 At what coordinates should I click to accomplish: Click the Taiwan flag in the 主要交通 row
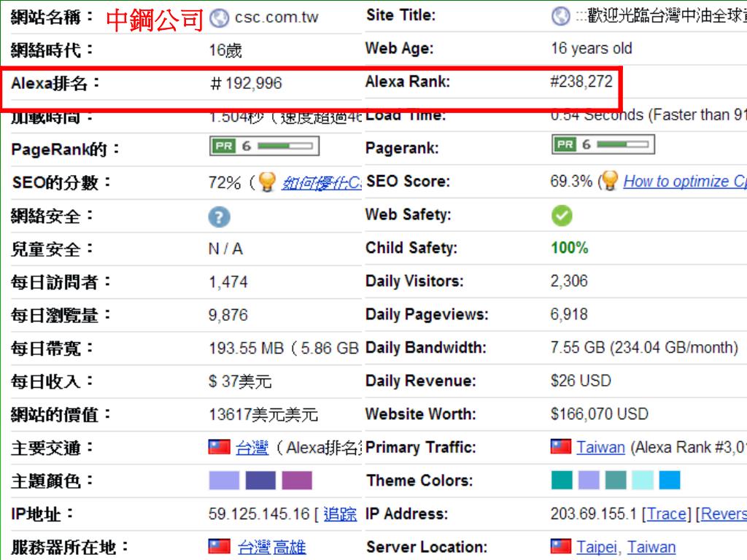[x=219, y=447]
